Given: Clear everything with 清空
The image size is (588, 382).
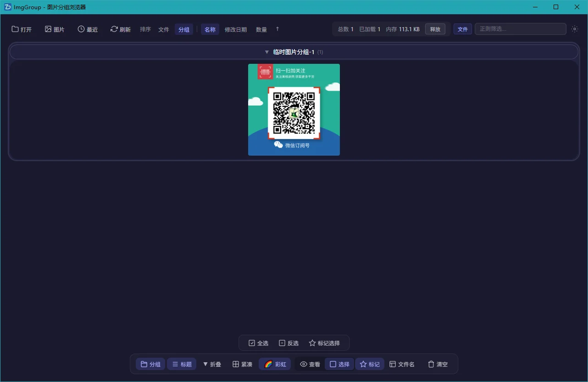Looking at the screenshot, I should (x=438, y=364).
